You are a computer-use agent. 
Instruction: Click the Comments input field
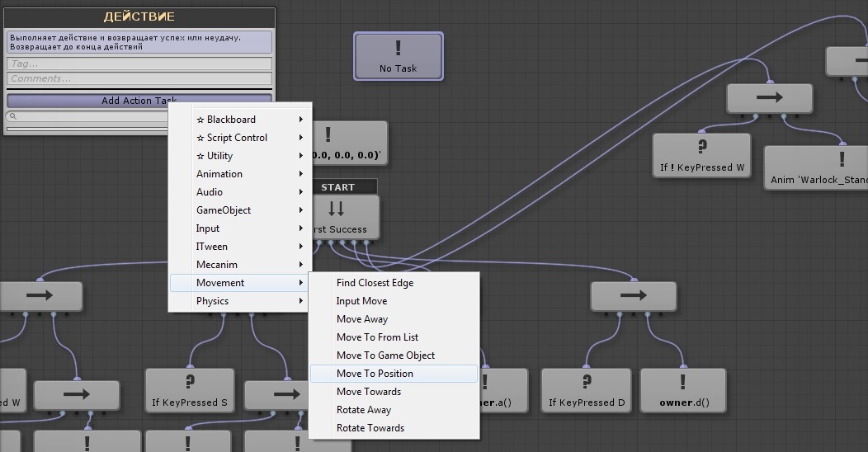(x=139, y=78)
